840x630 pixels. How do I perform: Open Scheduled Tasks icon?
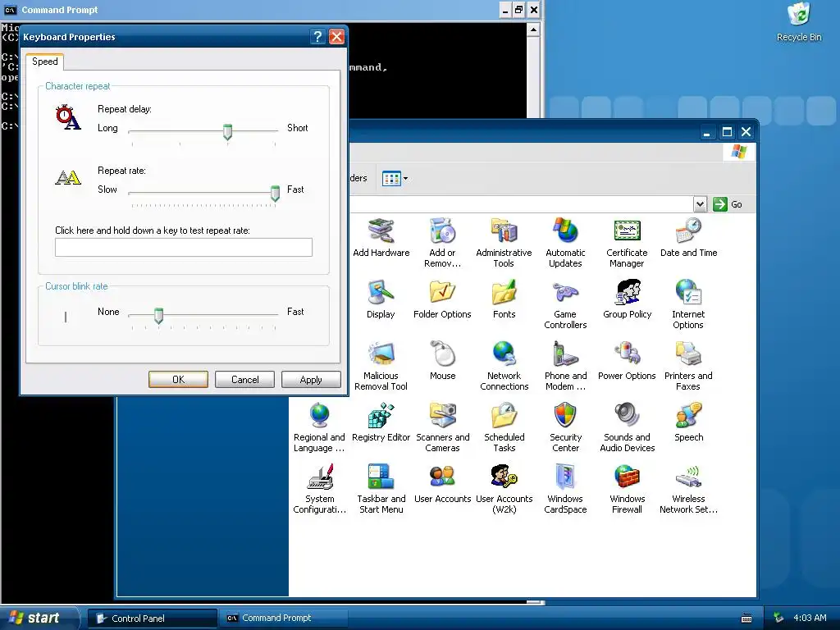pyautogui.click(x=504, y=416)
